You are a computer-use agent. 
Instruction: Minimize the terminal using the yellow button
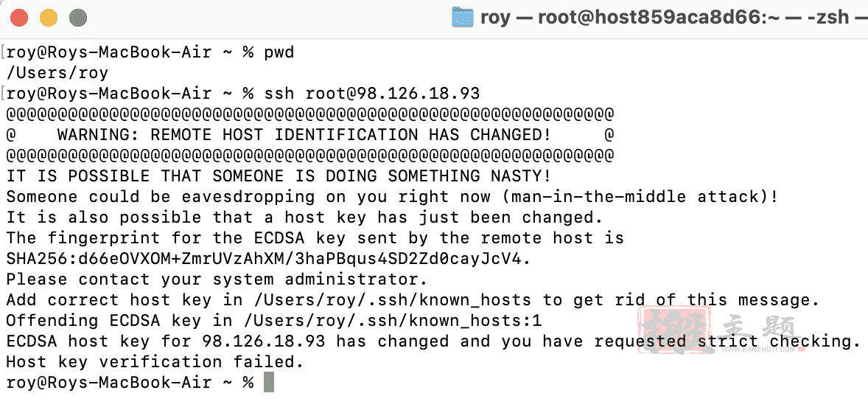(49, 18)
